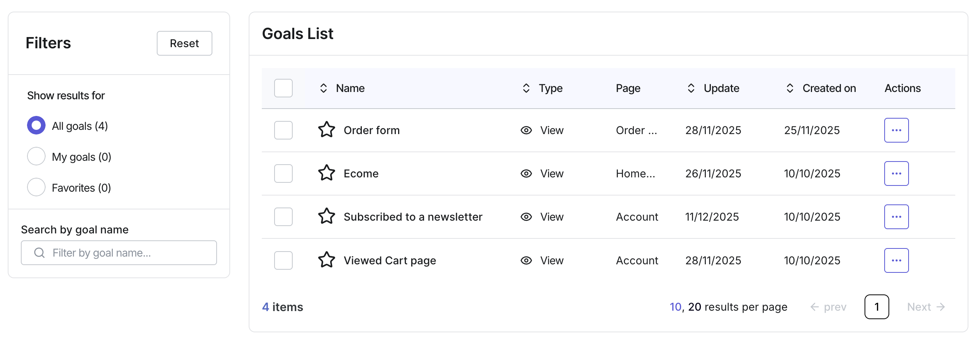Click the eye icon in Order form row

point(526,130)
